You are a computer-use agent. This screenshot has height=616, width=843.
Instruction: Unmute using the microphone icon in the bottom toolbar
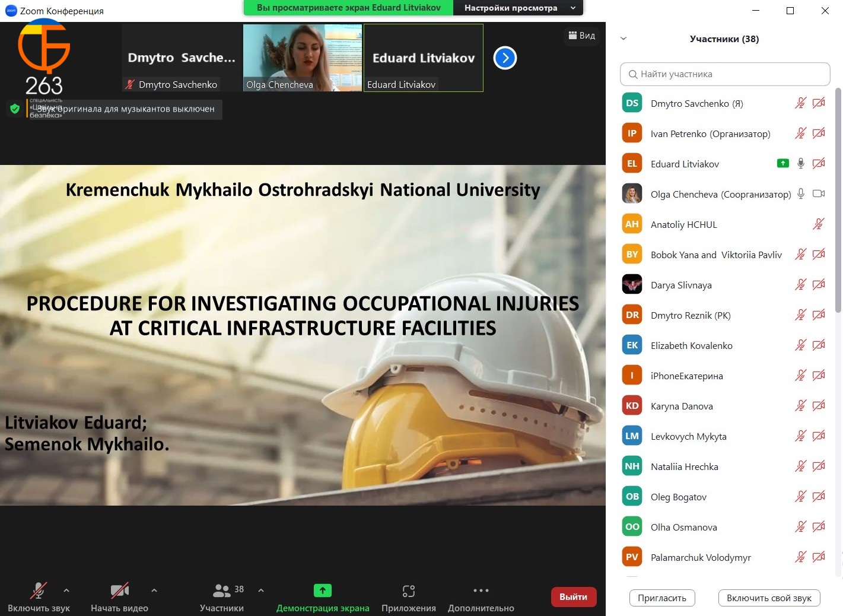click(39, 590)
